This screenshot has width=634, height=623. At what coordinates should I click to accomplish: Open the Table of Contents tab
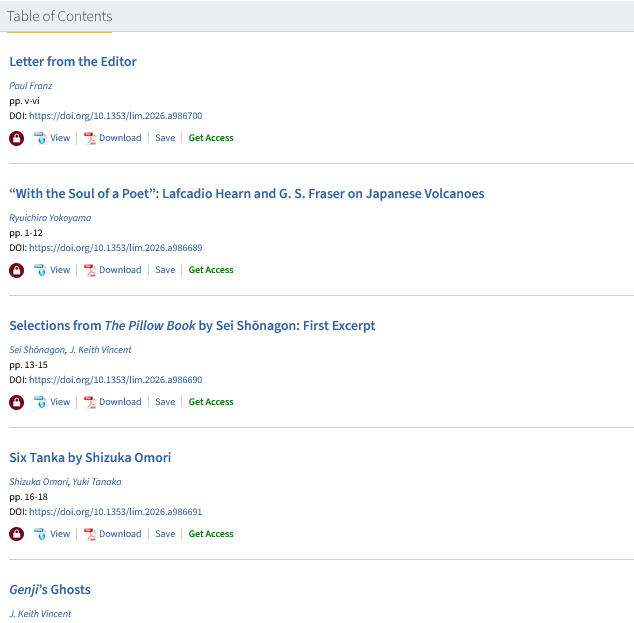point(59,16)
